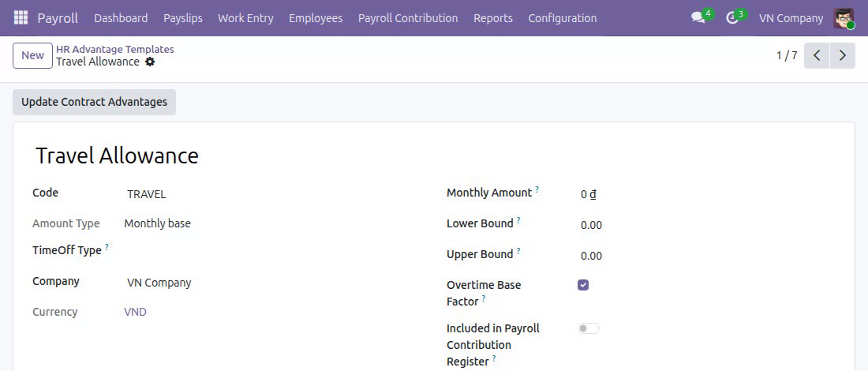Show help tooltip for Overtime Base Factor
This screenshot has width=868, height=371.
click(483, 298)
